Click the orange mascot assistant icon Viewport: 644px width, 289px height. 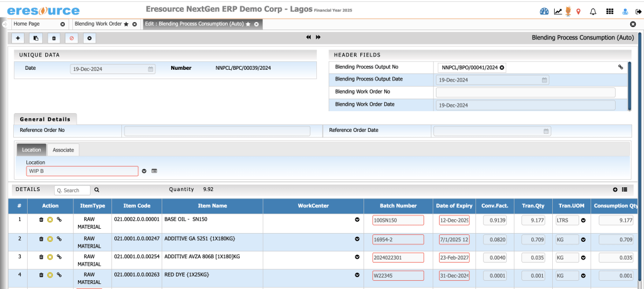tap(569, 11)
